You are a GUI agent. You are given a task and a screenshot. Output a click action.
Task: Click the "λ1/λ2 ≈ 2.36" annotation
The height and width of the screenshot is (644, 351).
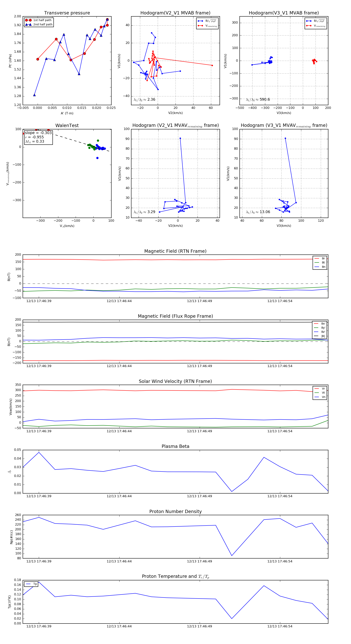click(x=144, y=100)
